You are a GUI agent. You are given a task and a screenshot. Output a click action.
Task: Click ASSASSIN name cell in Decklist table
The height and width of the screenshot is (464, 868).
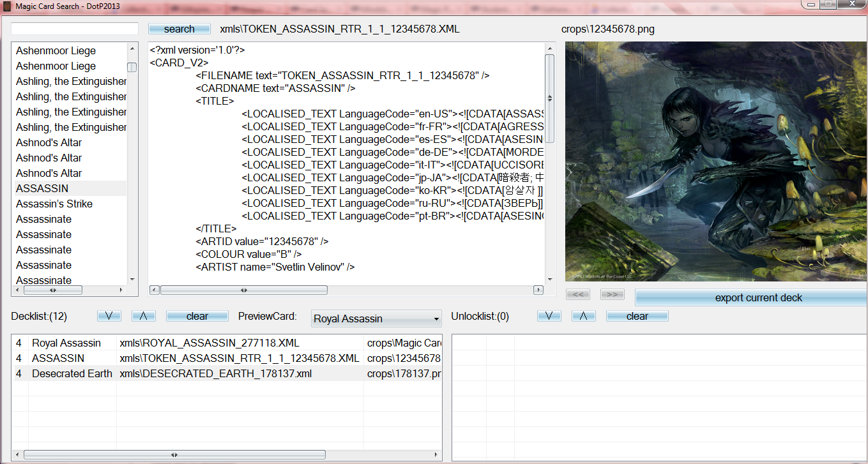(58, 358)
